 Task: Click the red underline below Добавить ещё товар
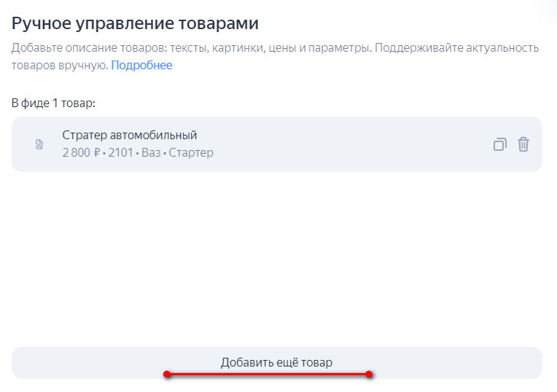point(268,375)
